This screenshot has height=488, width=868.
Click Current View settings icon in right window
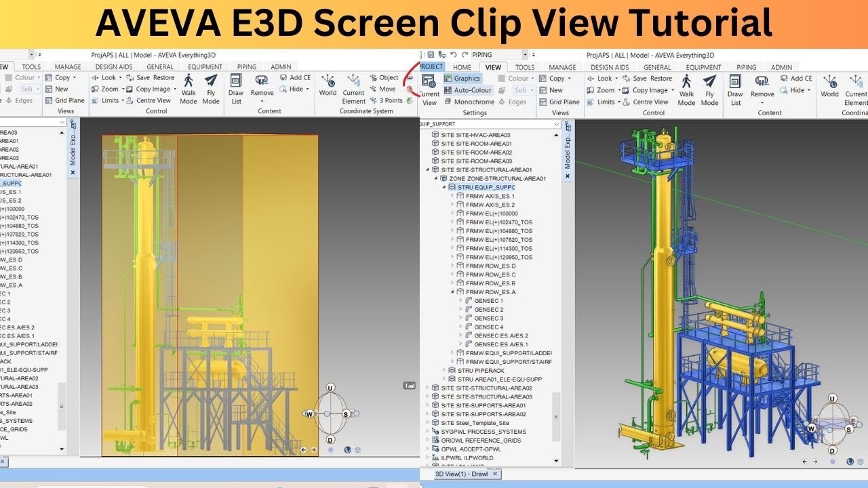tap(429, 81)
